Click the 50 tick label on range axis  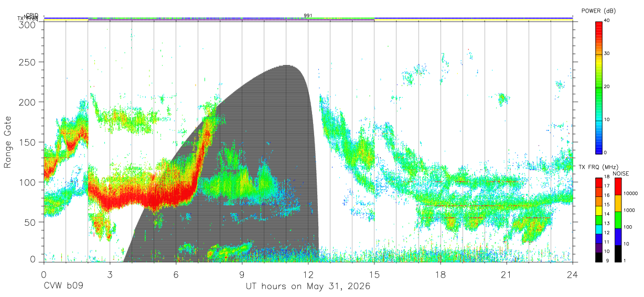tap(29, 222)
